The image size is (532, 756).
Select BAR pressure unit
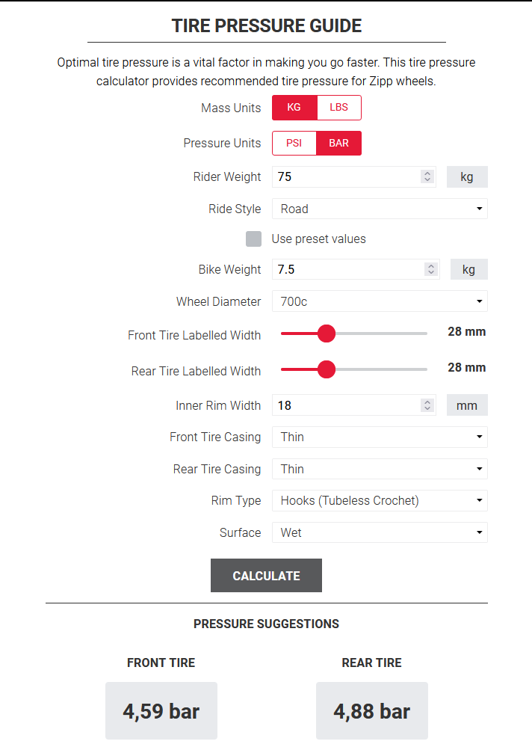(x=338, y=143)
